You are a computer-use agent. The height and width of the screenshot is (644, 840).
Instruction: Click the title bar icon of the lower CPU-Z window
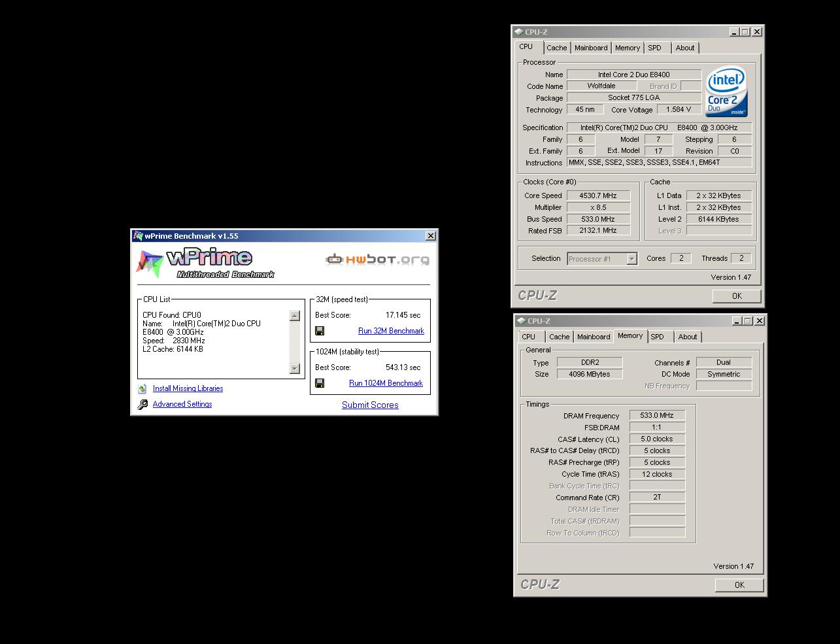(x=521, y=320)
